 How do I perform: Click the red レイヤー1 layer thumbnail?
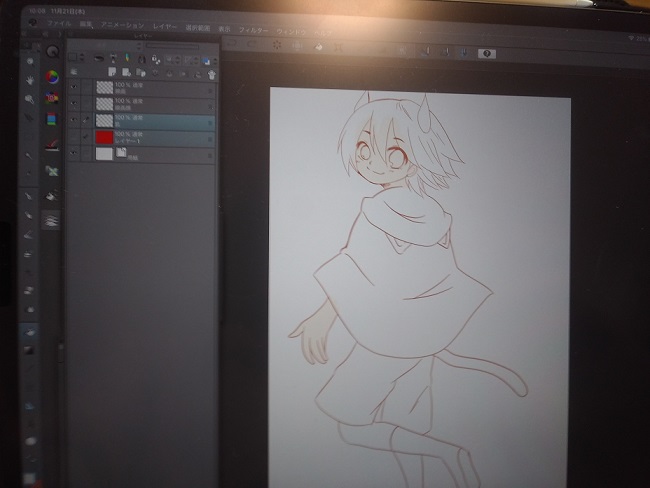104,137
